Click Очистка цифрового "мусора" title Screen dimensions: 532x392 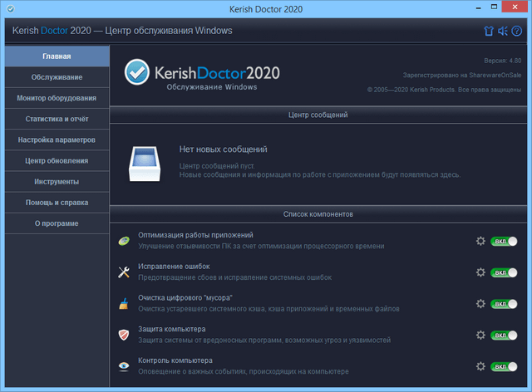pyautogui.click(x=185, y=297)
